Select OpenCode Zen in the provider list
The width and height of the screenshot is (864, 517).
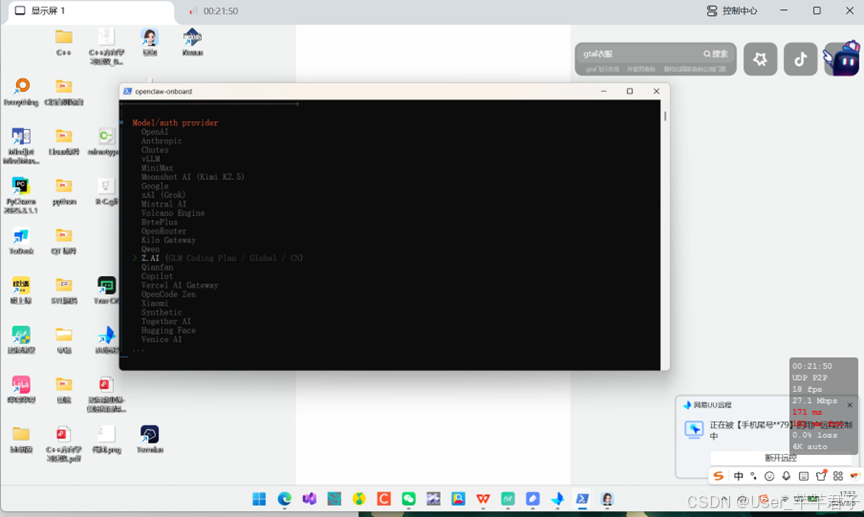(168, 294)
